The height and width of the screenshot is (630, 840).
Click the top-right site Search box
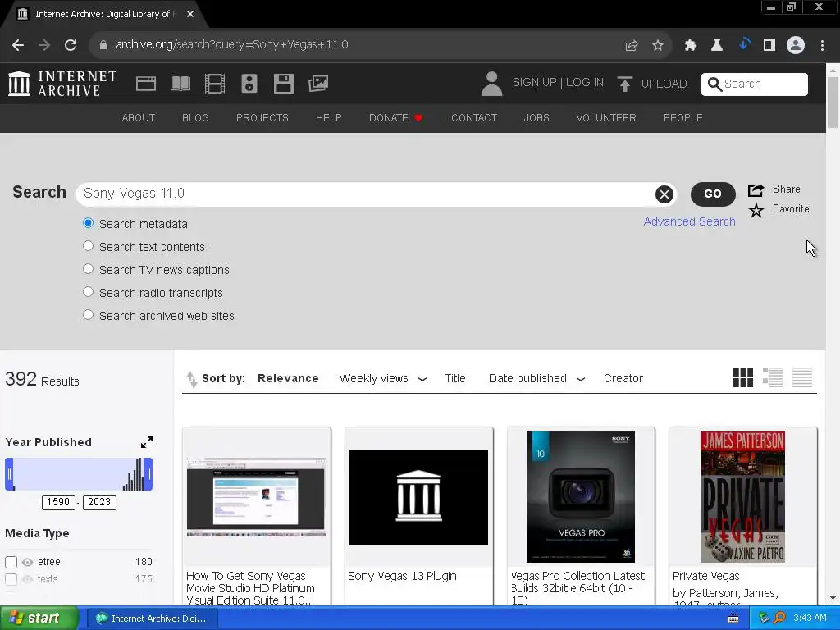pos(755,84)
